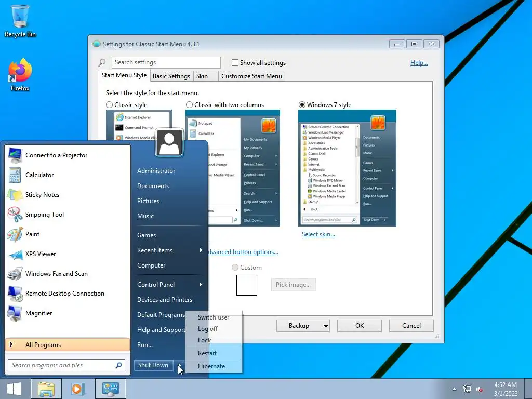
Task: Click the Search settings input field
Action: [x=166, y=62]
